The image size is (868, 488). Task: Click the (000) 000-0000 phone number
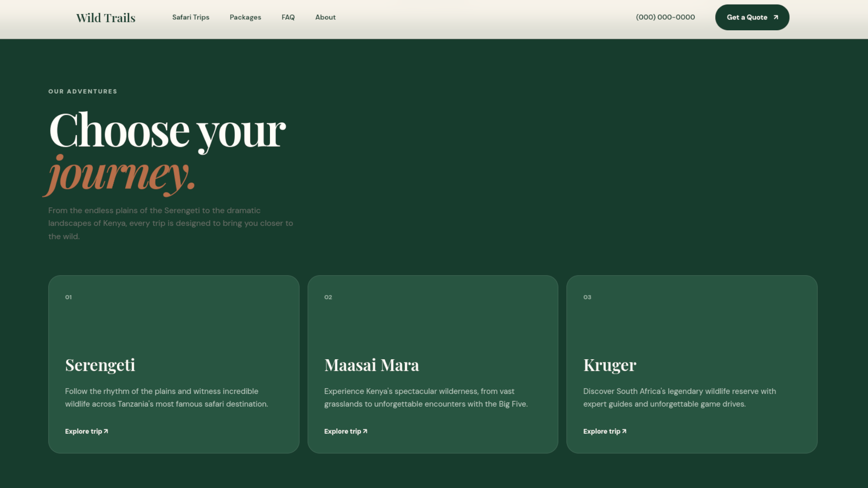[x=665, y=17]
